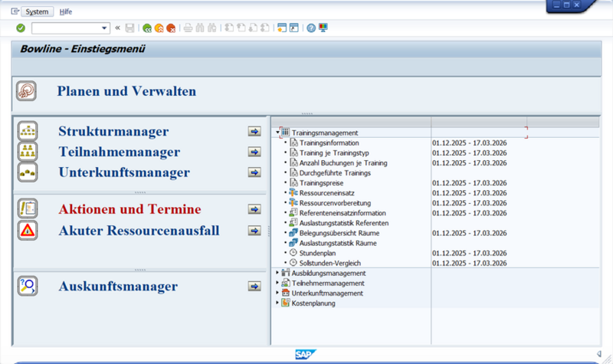This screenshot has width=613, height=364.
Task: Click the Strukturmanager org-chart icon
Action: [x=28, y=131]
